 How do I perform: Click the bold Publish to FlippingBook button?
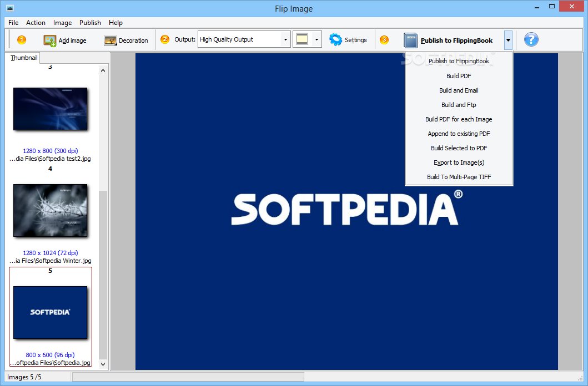pyautogui.click(x=456, y=40)
